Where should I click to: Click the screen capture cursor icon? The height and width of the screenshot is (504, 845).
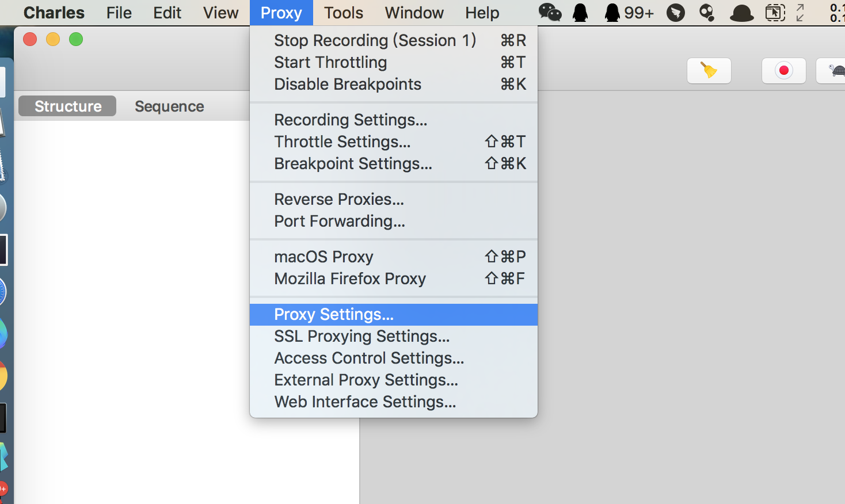tap(775, 13)
